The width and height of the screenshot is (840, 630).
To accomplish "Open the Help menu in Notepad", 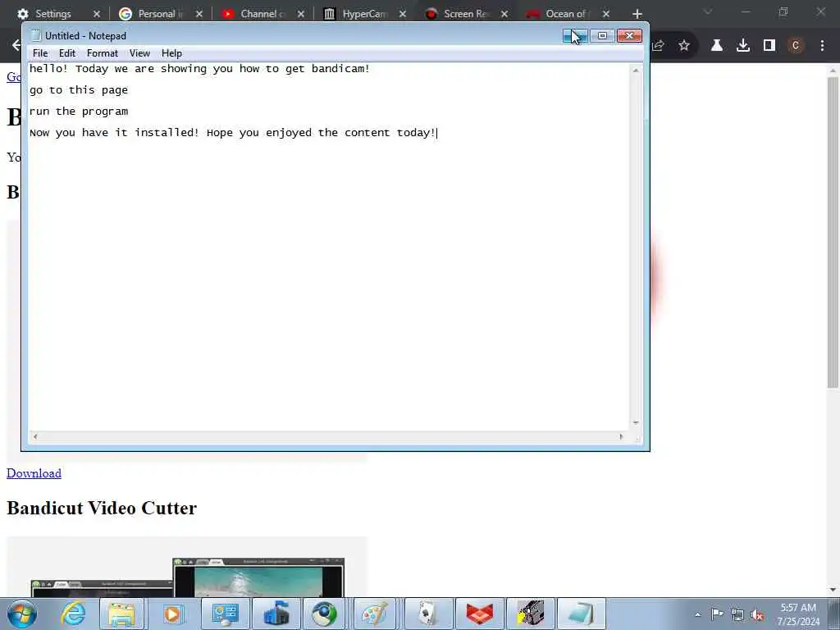I will pyautogui.click(x=171, y=53).
